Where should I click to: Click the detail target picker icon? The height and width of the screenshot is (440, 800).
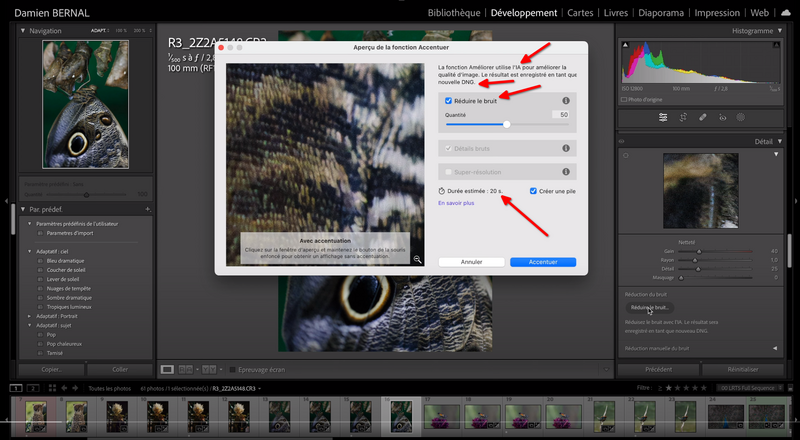(626, 156)
